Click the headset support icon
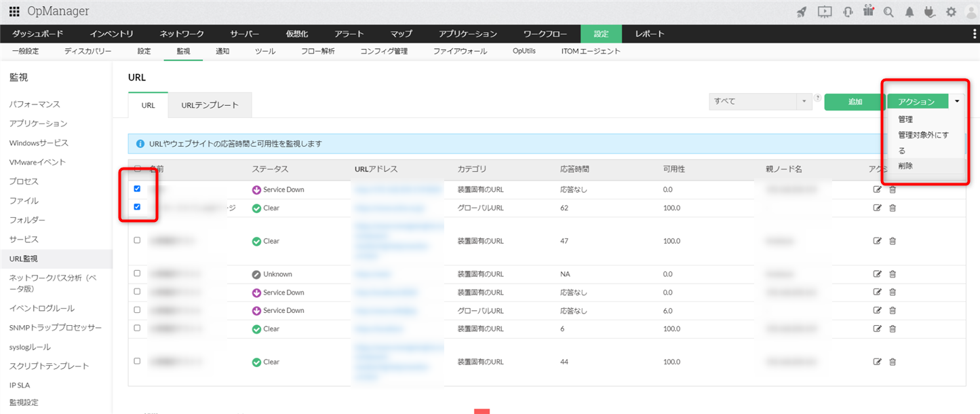Viewport: 980px width, 414px height. tap(848, 12)
